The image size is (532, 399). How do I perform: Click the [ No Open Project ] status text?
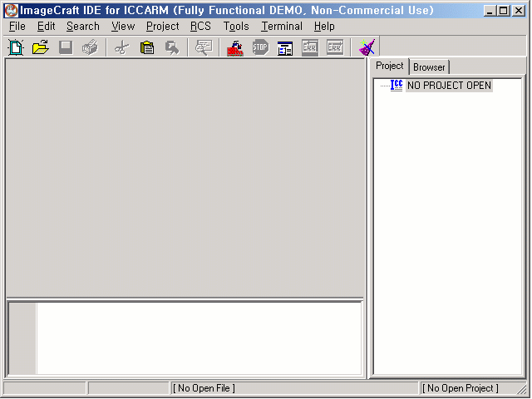click(461, 388)
